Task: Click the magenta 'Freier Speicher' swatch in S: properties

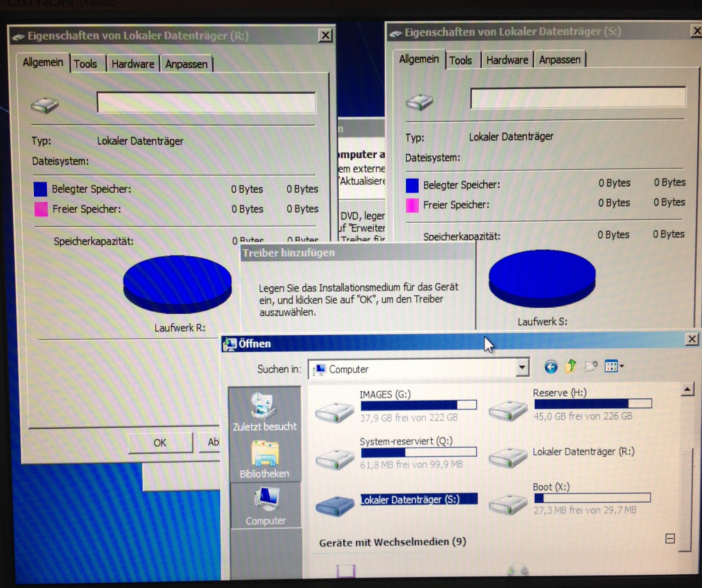Action: [412, 205]
